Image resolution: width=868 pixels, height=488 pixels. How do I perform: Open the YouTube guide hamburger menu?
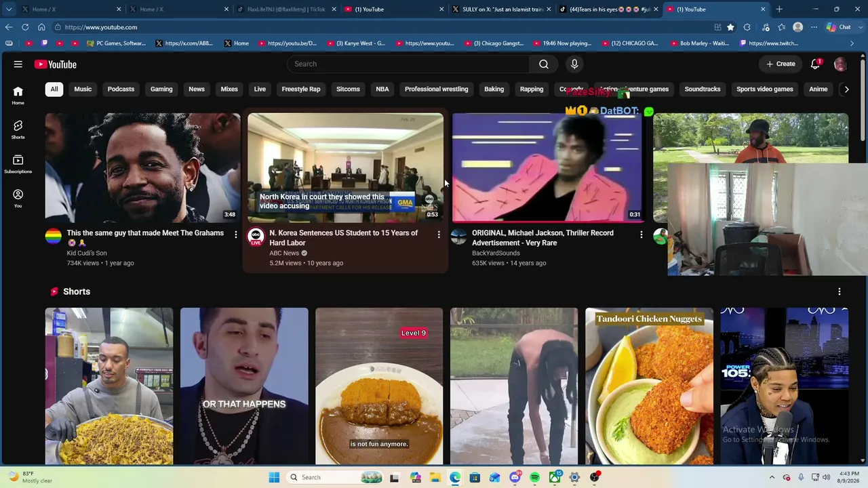pyautogui.click(x=18, y=64)
